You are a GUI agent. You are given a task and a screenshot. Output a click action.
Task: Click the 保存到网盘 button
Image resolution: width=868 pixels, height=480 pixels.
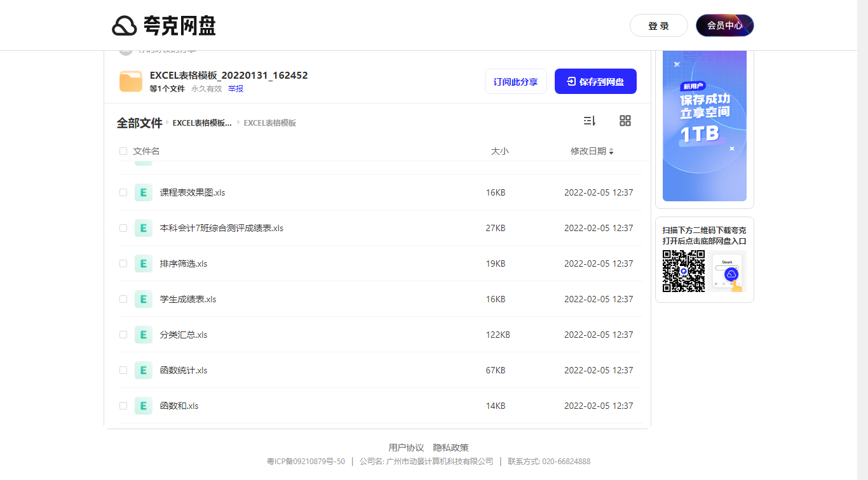(595, 81)
